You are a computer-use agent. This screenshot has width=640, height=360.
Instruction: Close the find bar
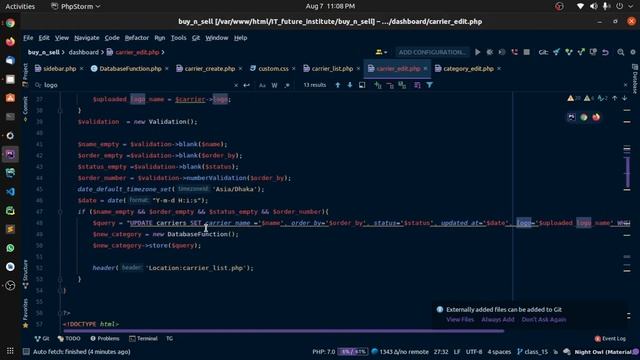625,85
